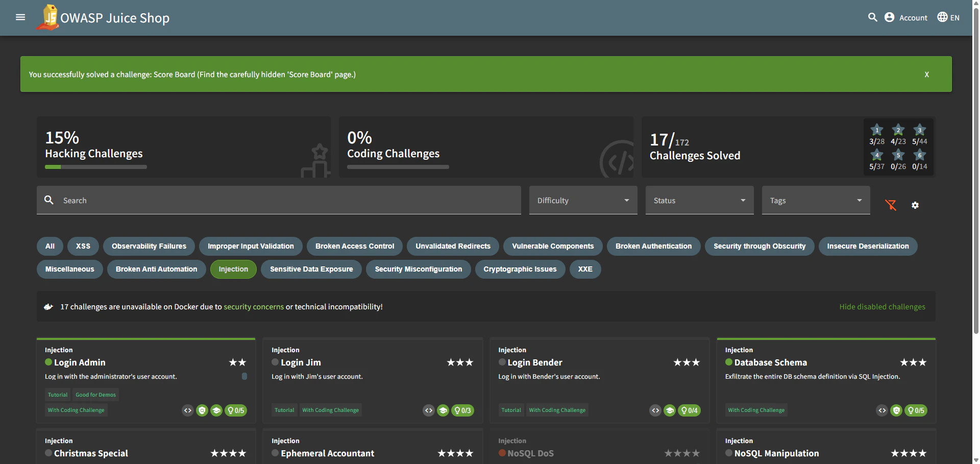
Task: Toggle the first XSS category chip
Action: (83, 246)
